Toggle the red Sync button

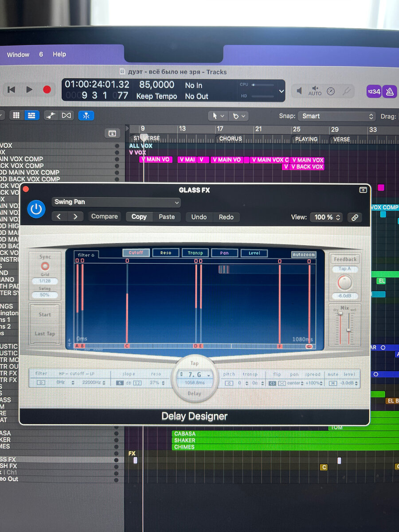[45, 266]
